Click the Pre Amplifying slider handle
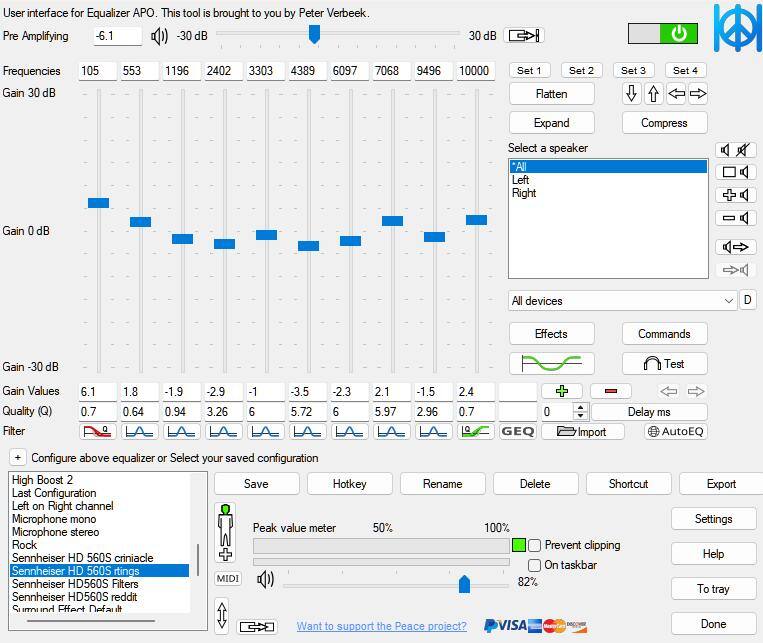The width and height of the screenshot is (763, 643). (x=314, y=35)
